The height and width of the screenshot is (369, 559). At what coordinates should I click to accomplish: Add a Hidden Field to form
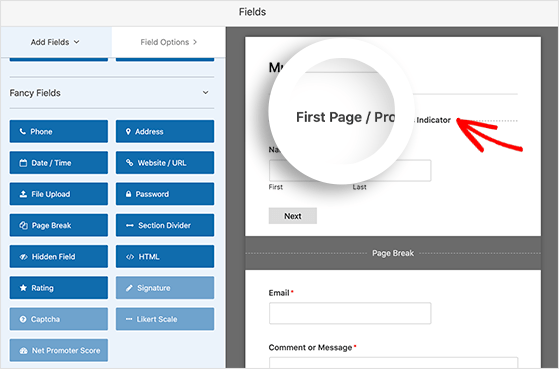click(58, 256)
